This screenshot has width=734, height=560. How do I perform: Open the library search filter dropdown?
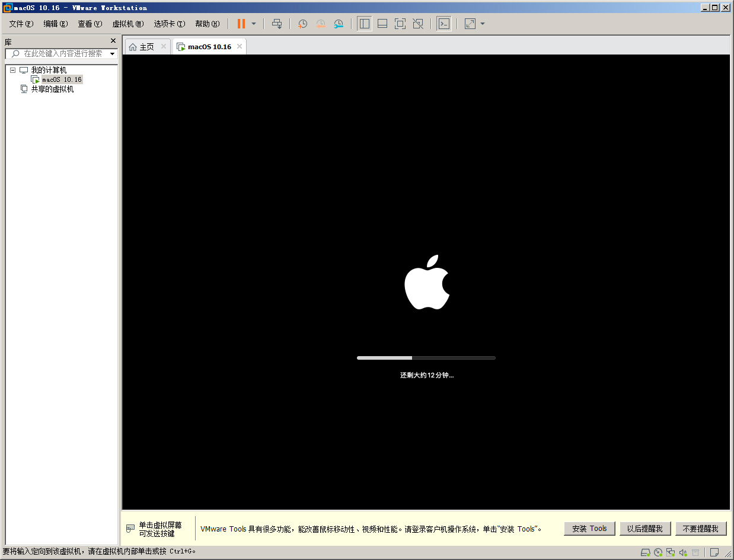[x=113, y=54]
